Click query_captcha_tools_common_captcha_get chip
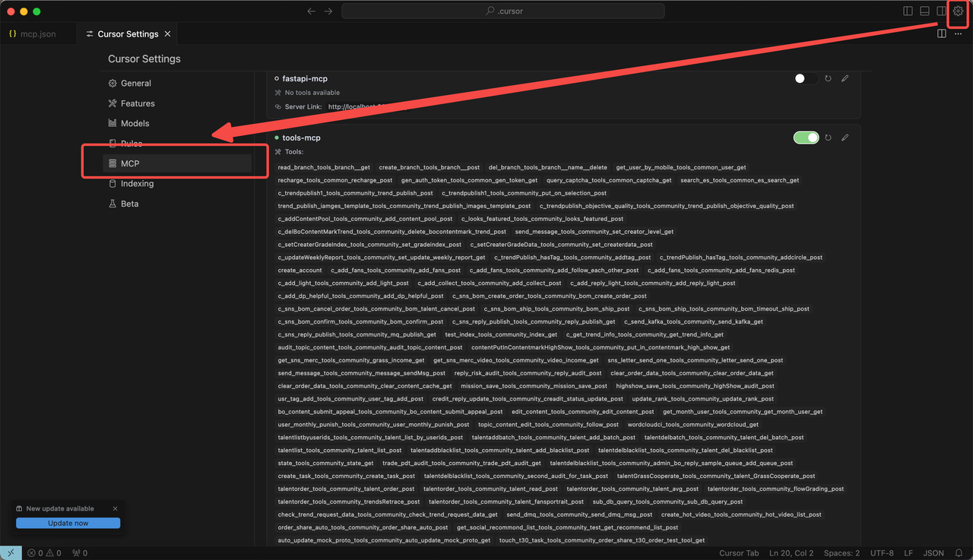The image size is (973, 560). tap(609, 180)
